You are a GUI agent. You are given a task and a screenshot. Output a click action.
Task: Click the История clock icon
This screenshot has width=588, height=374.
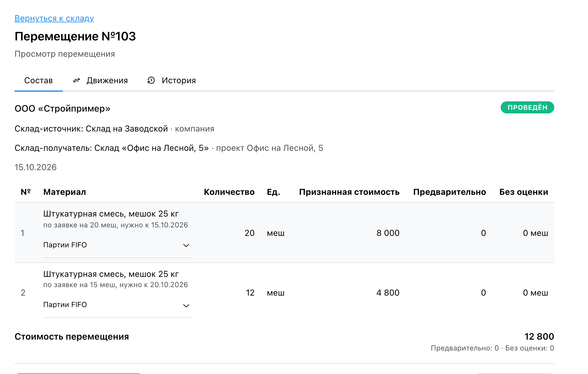coord(151,80)
